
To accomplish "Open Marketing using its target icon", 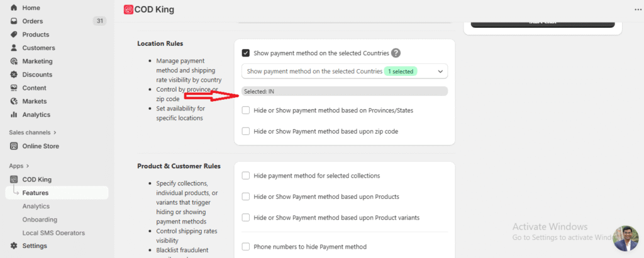I will click(14, 62).
